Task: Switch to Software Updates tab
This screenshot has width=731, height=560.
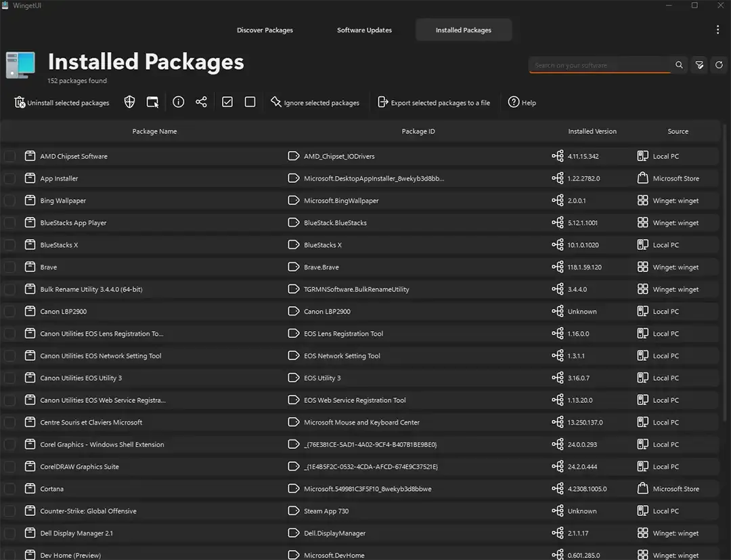Action: (364, 30)
